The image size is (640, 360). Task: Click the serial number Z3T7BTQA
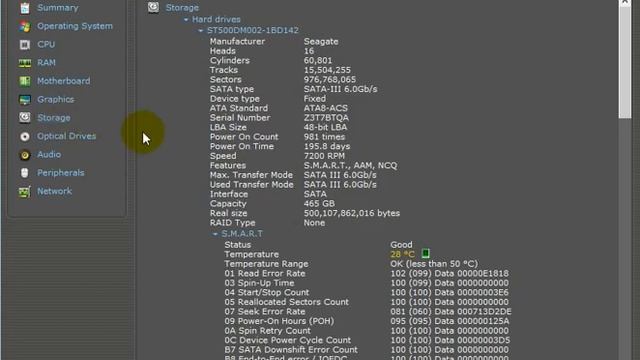pyautogui.click(x=326, y=118)
